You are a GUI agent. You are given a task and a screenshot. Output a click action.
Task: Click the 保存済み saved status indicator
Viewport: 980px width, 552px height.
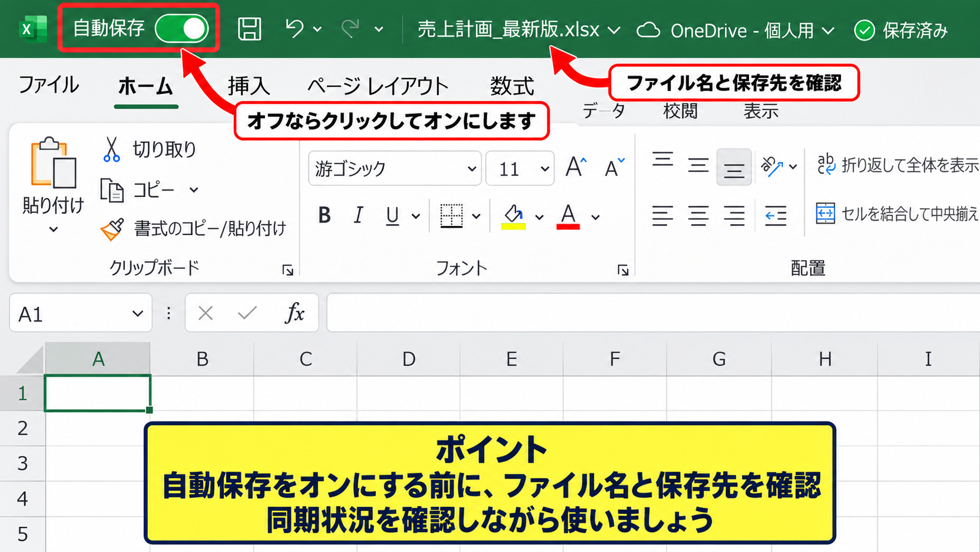click(x=901, y=30)
